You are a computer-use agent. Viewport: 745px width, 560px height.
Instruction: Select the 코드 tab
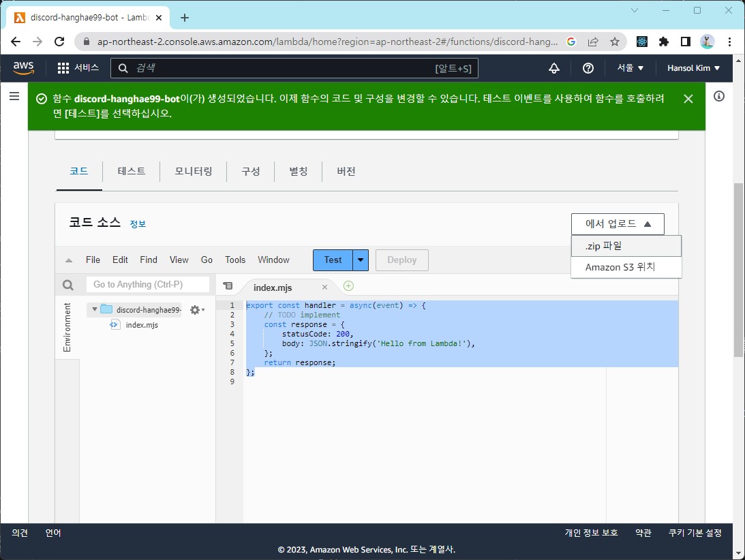79,171
